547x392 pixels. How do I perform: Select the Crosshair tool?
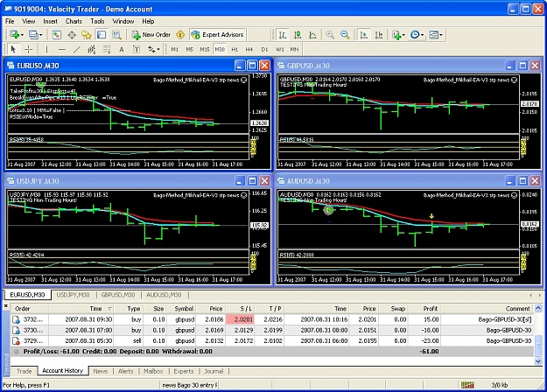pyautogui.click(x=29, y=50)
